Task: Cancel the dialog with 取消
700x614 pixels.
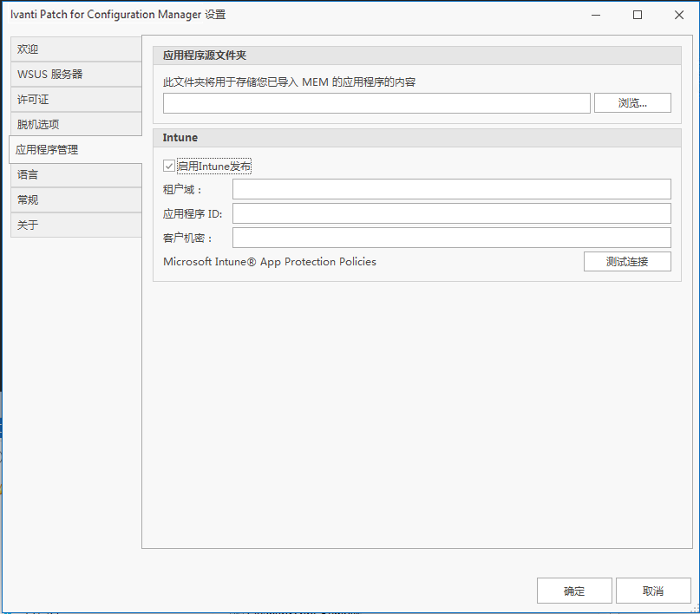Action: pos(653,591)
